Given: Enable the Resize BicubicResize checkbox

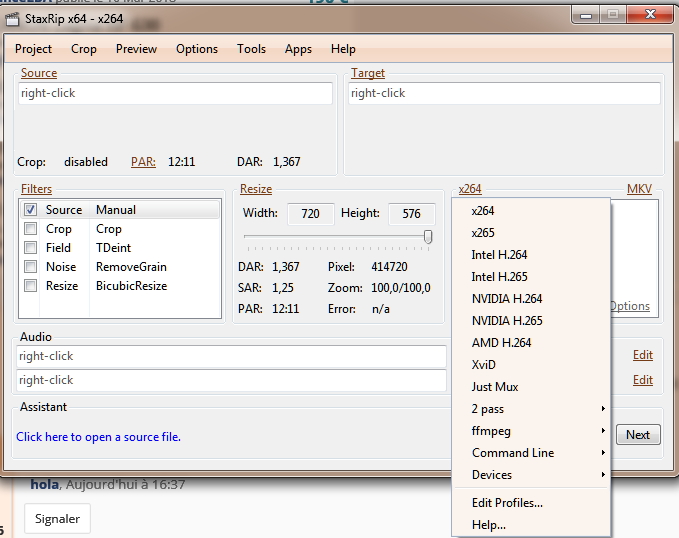Looking at the screenshot, I should pyautogui.click(x=30, y=285).
